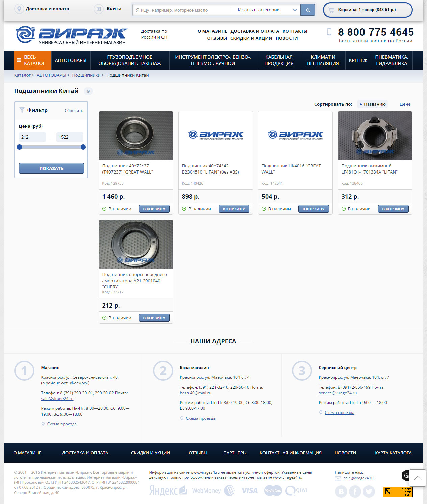Screen dimensions: 427x504
Task: Sort products by Цене
Action: tap(405, 104)
